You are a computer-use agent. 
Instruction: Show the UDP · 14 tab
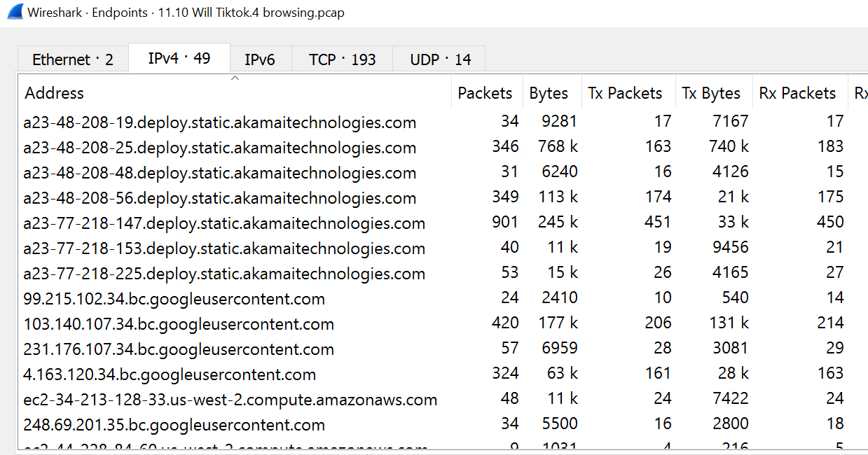(x=441, y=59)
